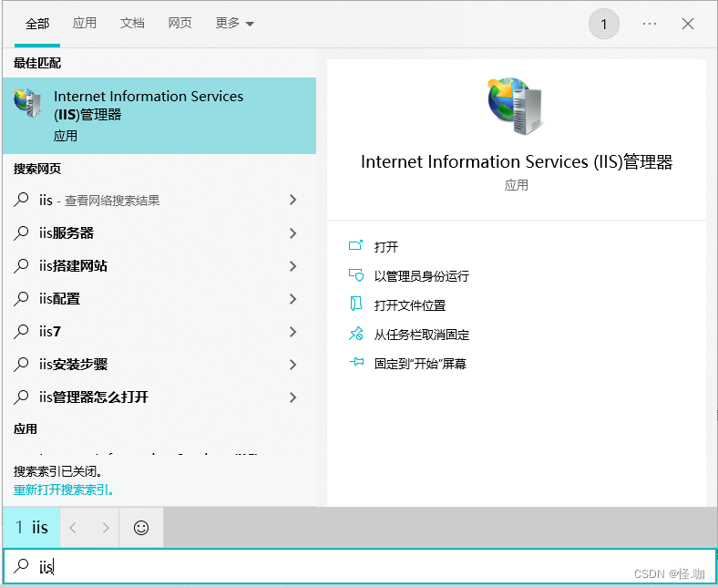Image resolution: width=718 pixels, height=588 pixels.
Task: Click inside the search input containing iis
Action: click(x=359, y=566)
